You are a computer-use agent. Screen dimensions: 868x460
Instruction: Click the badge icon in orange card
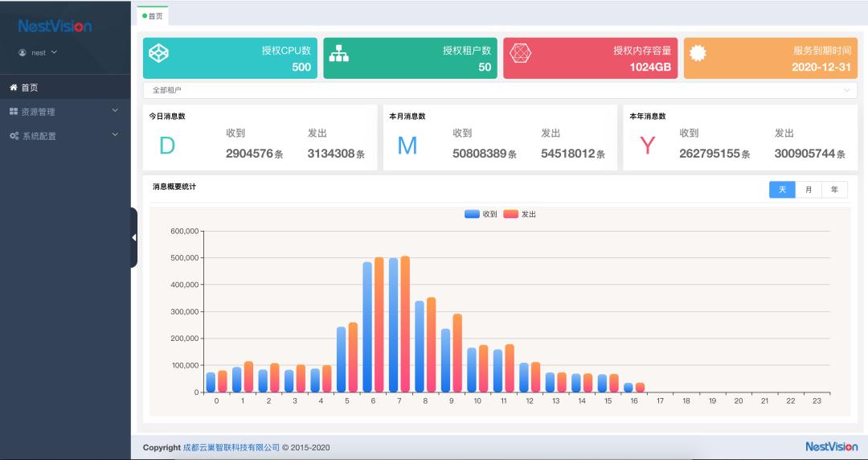698,53
